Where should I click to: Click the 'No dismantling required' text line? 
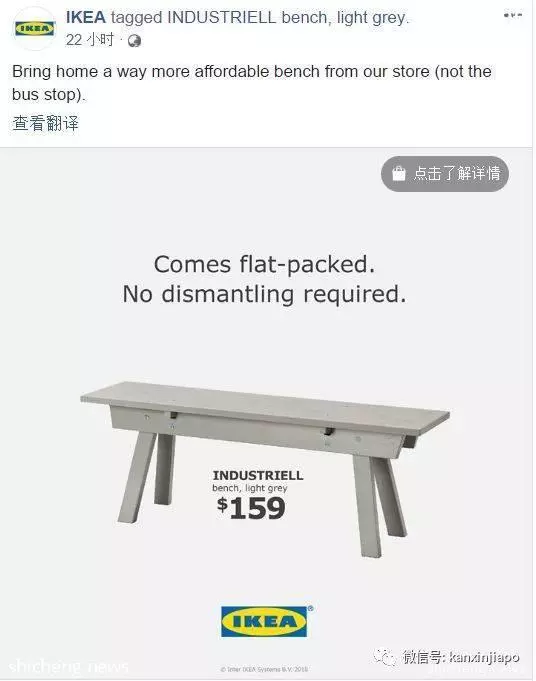point(264,294)
